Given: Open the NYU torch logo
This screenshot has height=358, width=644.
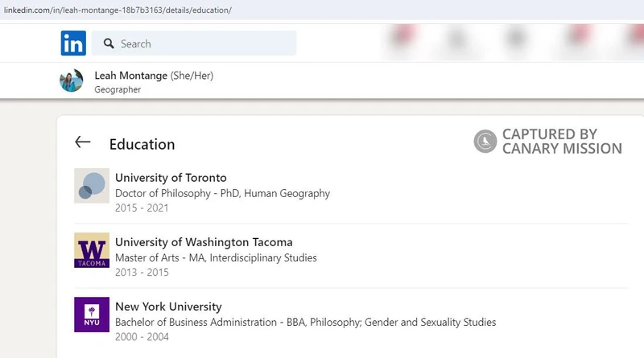Looking at the screenshot, I should click(92, 315).
